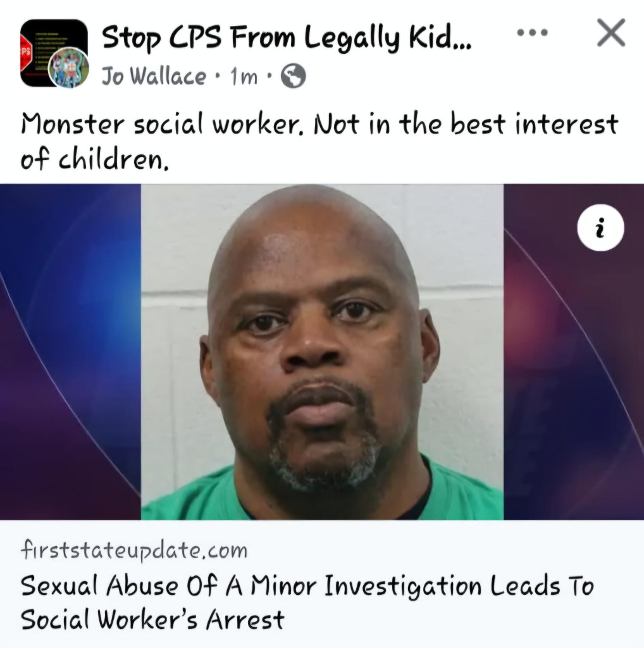This screenshot has height=648, width=644.
Task: Dismiss the post with the X icon
Action: tap(611, 33)
